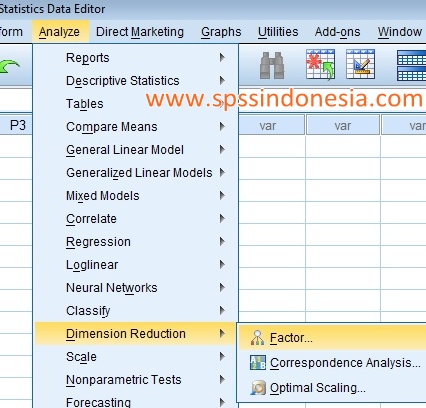Open the Loglinear submenu
Image resolution: width=426 pixels, height=408 pixels.
[136, 265]
